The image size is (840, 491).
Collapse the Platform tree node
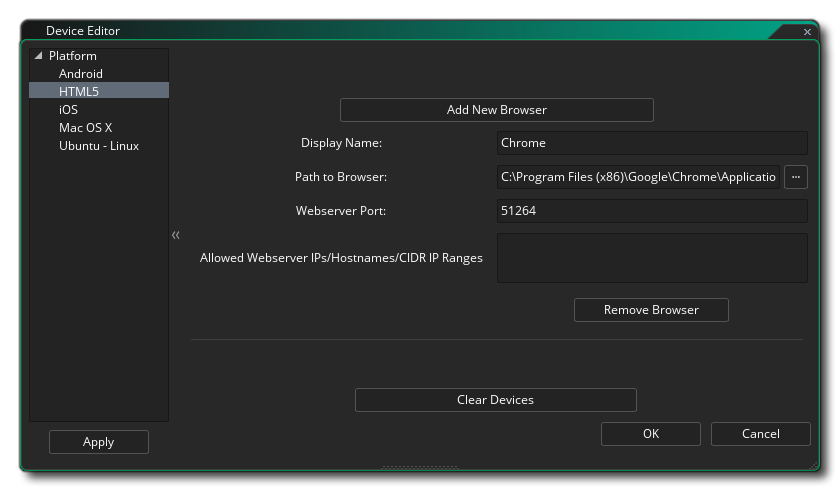coord(39,56)
